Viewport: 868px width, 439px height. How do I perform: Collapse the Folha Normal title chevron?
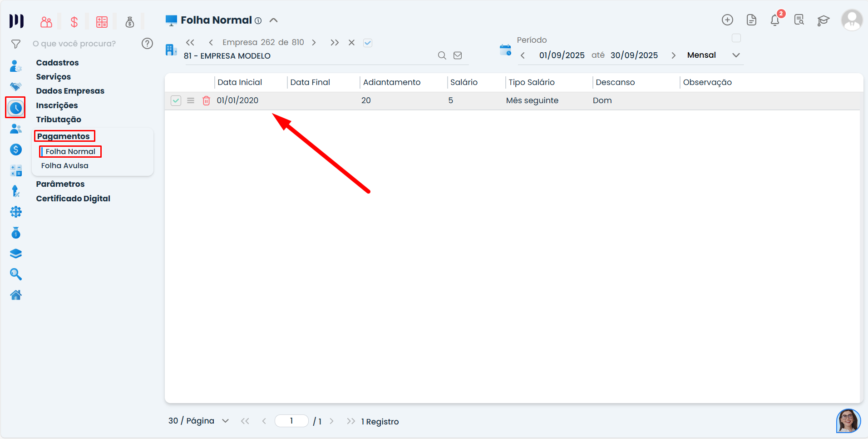click(x=273, y=20)
